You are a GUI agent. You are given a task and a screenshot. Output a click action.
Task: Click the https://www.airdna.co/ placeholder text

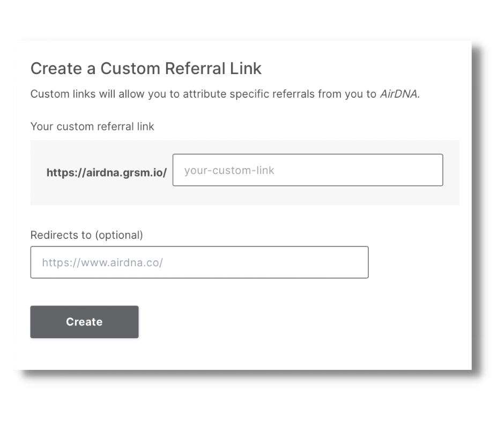(102, 262)
